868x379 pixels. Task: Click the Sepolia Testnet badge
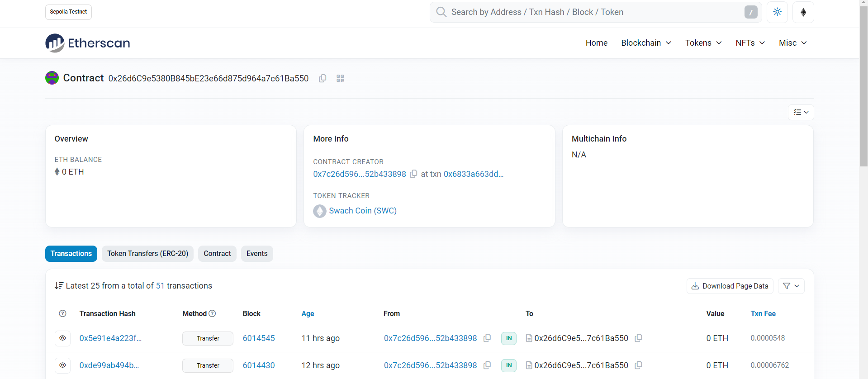pos(68,12)
